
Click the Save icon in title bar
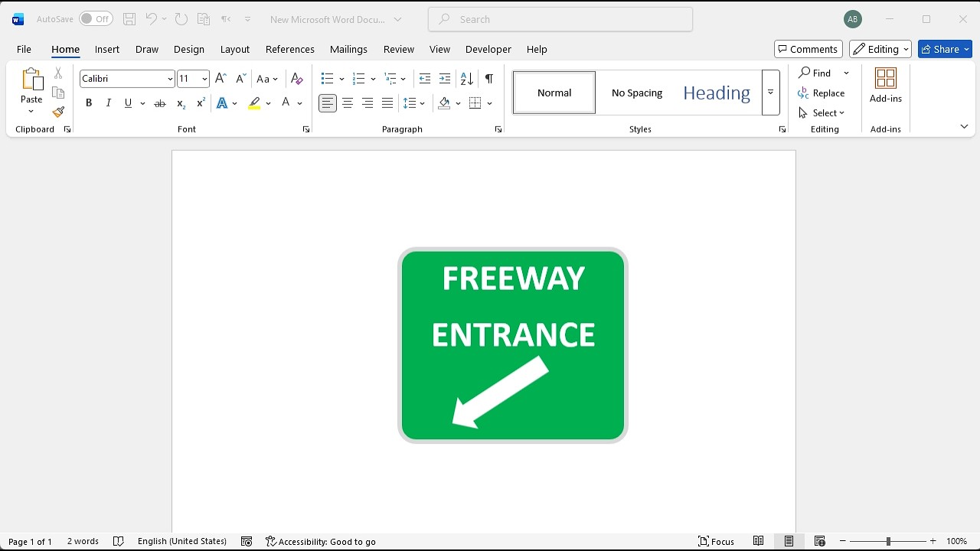click(x=129, y=19)
